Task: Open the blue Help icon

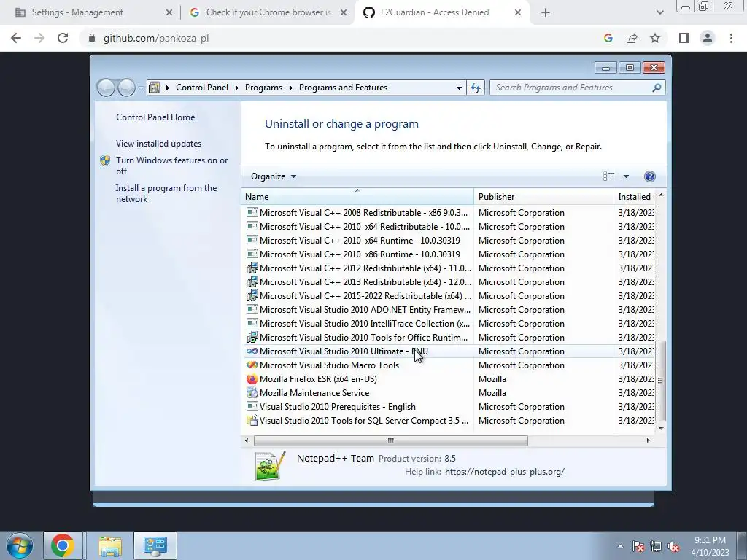Action: coord(649,176)
